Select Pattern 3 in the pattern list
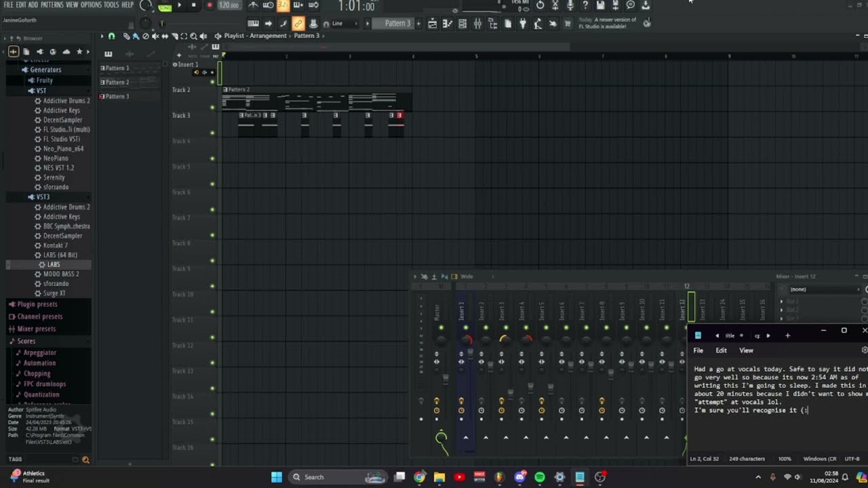The height and width of the screenshot is (488, 868). (x=130, y=96)
